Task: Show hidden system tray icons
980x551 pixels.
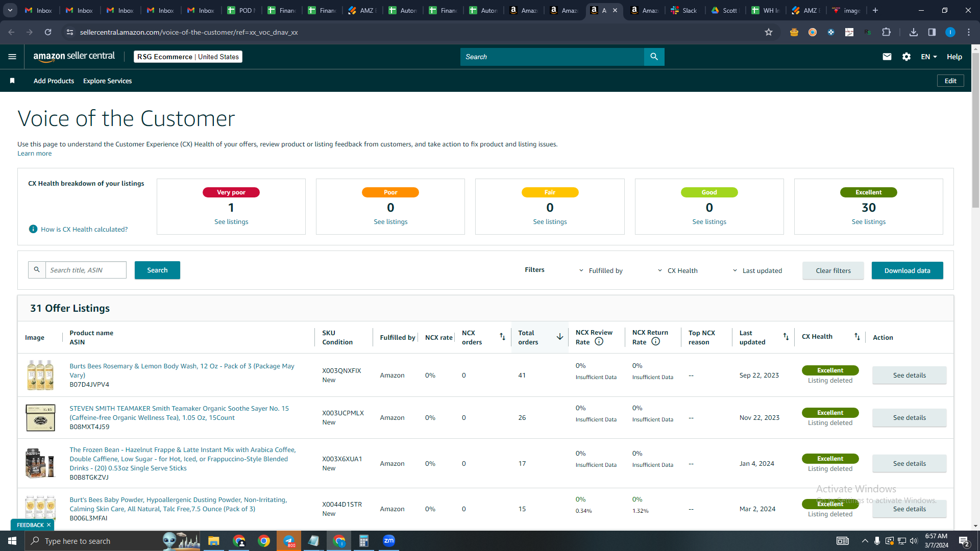Action: tap(865, 541)
